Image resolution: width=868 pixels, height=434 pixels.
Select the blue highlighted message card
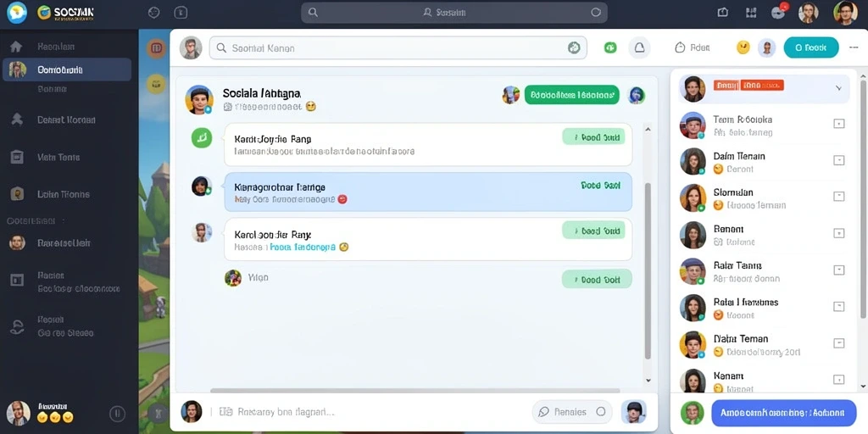[x=428, y=192]
